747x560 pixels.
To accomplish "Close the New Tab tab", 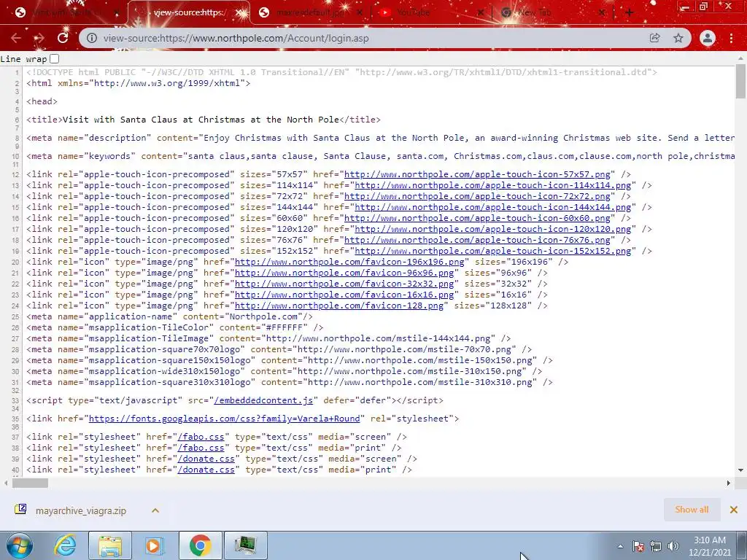I will (x=602, y=12).
